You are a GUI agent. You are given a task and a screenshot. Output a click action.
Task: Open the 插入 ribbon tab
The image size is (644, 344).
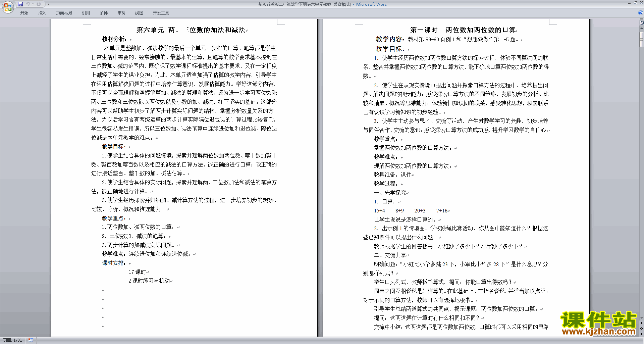tap(42, 13)
